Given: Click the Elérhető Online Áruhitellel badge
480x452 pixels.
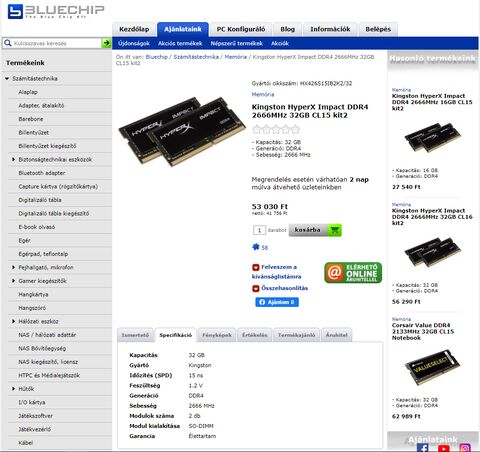Looking at the screenshot, I should pos(353,273).
